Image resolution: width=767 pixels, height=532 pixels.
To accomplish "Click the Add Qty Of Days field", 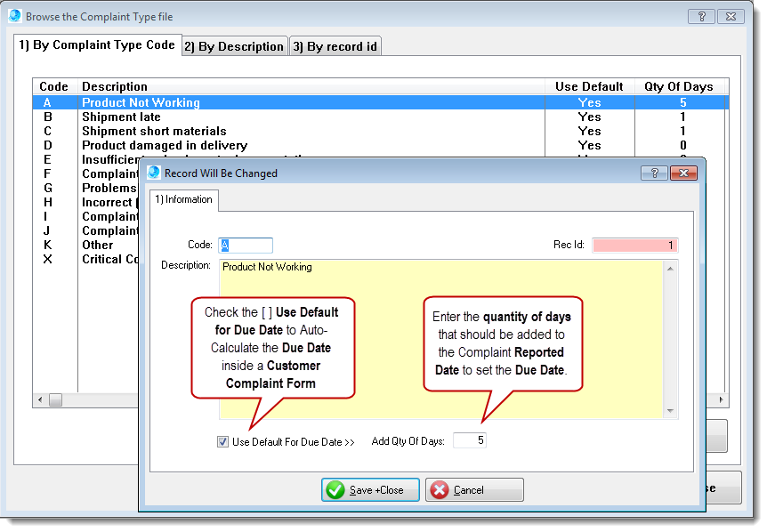I will 469,440.
